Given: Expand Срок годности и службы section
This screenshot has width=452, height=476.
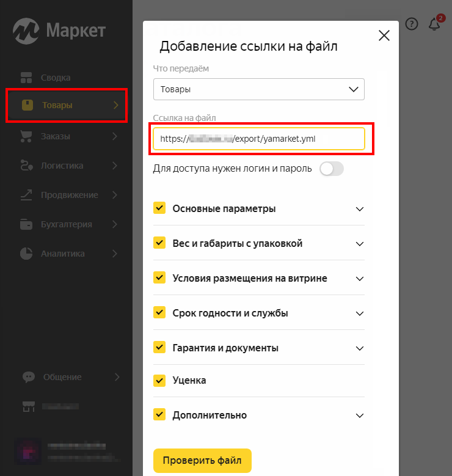Looking at the screenshot, I should pos(359,313).
